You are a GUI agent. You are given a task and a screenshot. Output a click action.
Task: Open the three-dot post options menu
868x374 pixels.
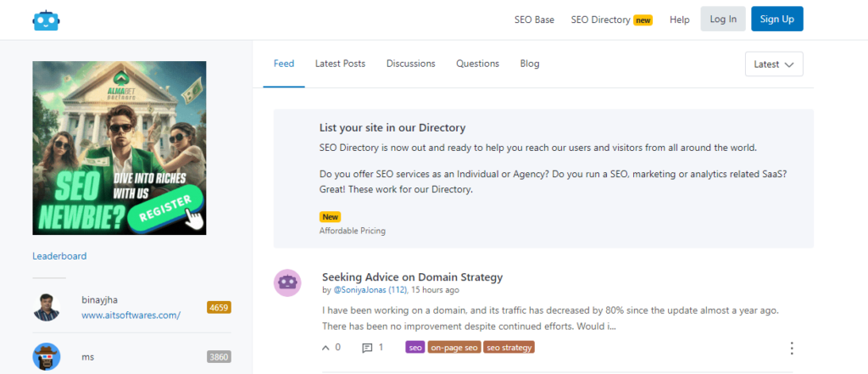click(792, 348)
